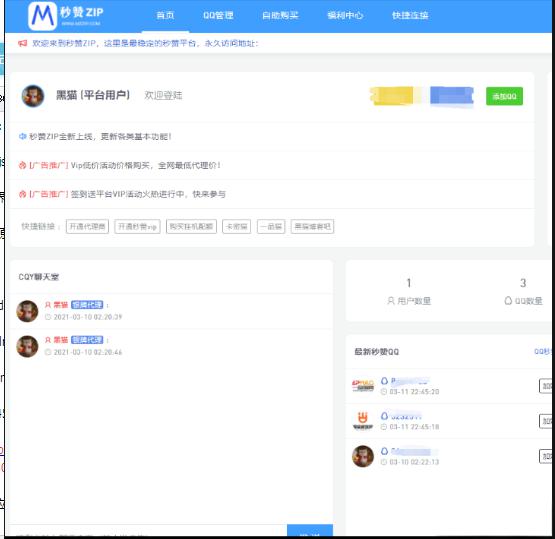This screenshot has width=555, height=539.
Task: Open the 自助购买 menu
Action: 280,15
